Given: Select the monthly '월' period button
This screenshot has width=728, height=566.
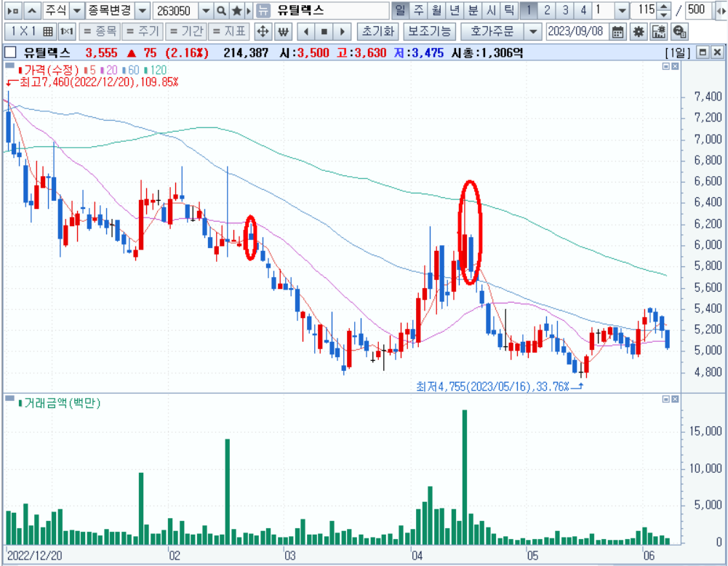Looking at the screenshot, I should tap(437, 10).
